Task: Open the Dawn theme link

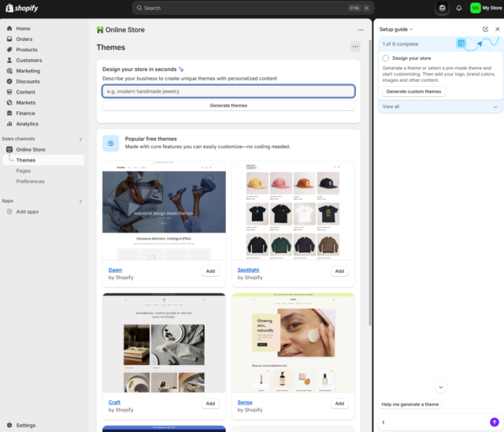Action: tap(115, 270)
